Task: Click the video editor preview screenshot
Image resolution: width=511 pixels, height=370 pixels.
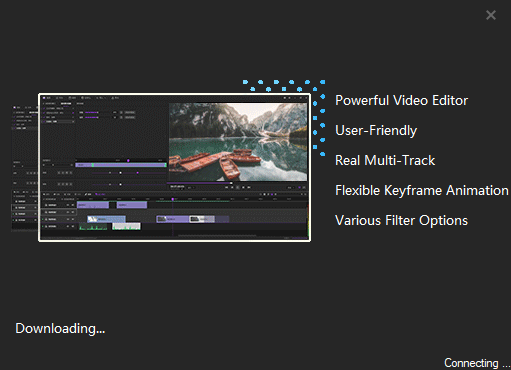Action: coord(174,167)
